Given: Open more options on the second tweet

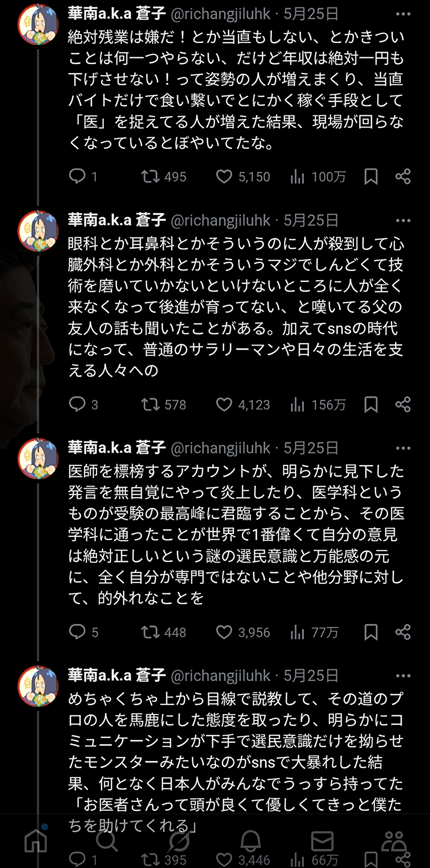Looking at the screenshot, I should (x=403, y=220).
